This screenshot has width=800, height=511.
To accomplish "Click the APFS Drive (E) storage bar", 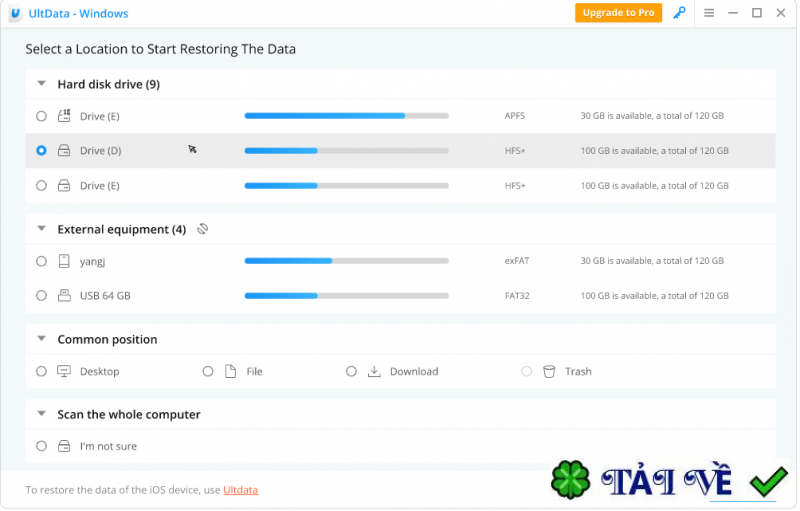I will point(346,116).
